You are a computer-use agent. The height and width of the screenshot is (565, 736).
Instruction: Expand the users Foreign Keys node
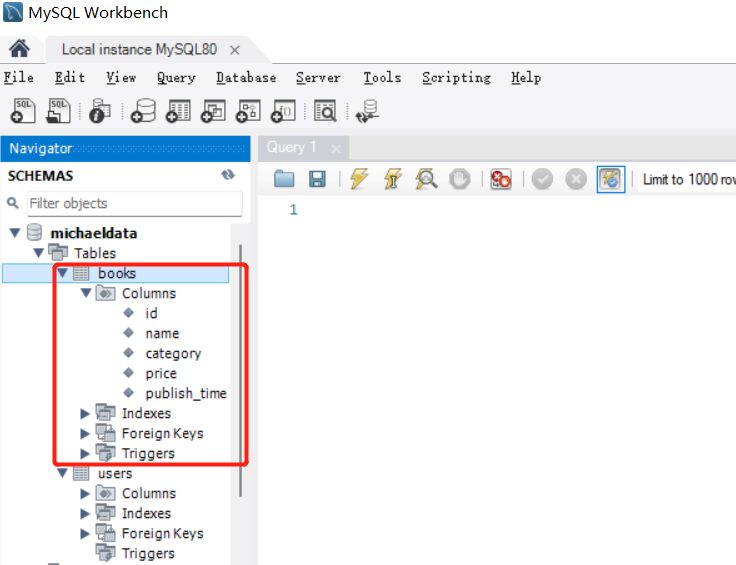point(85,533)
